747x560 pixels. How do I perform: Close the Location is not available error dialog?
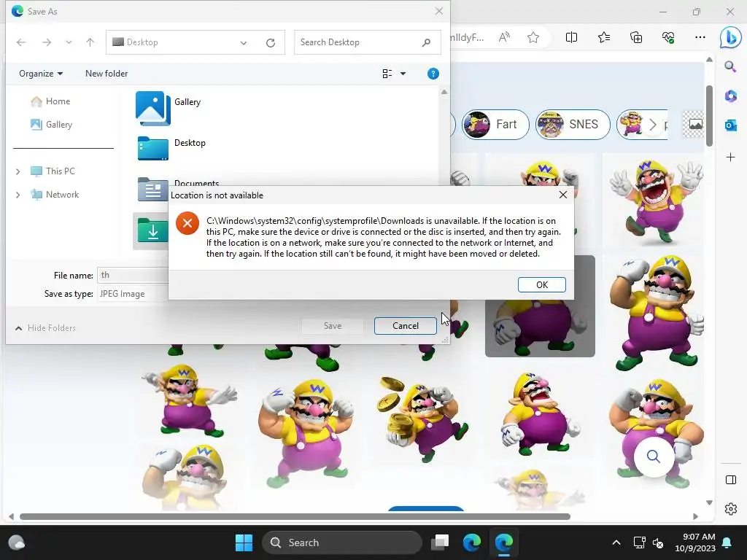(562, 195)
